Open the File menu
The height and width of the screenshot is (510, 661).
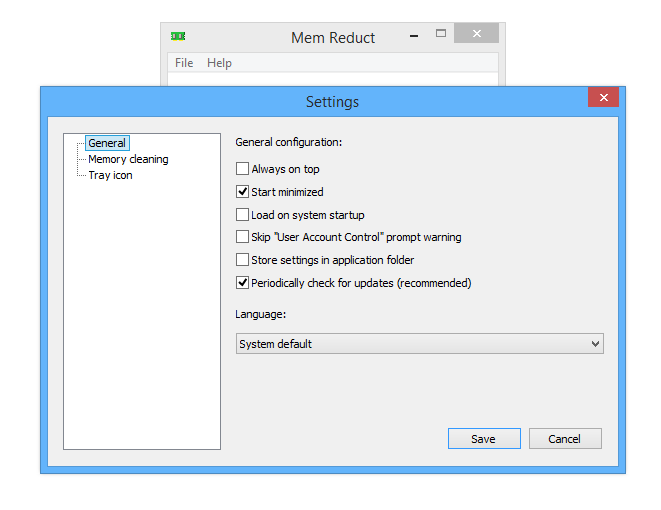tap(184, 63)
